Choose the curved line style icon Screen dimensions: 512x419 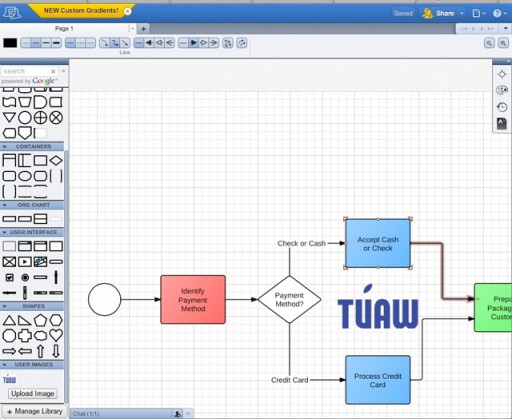pyautogui.click(x=104, y=43)
